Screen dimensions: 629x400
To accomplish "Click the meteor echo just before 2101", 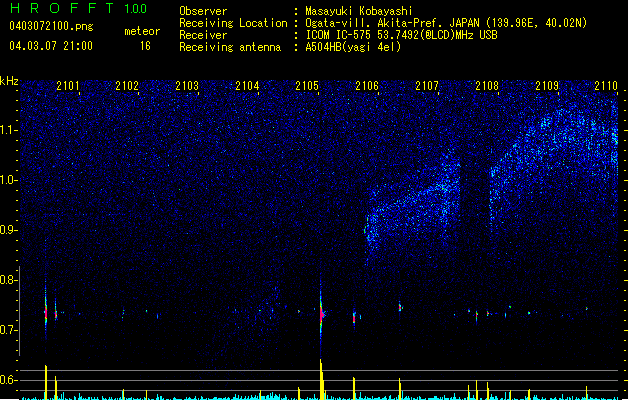I will 46,311.
